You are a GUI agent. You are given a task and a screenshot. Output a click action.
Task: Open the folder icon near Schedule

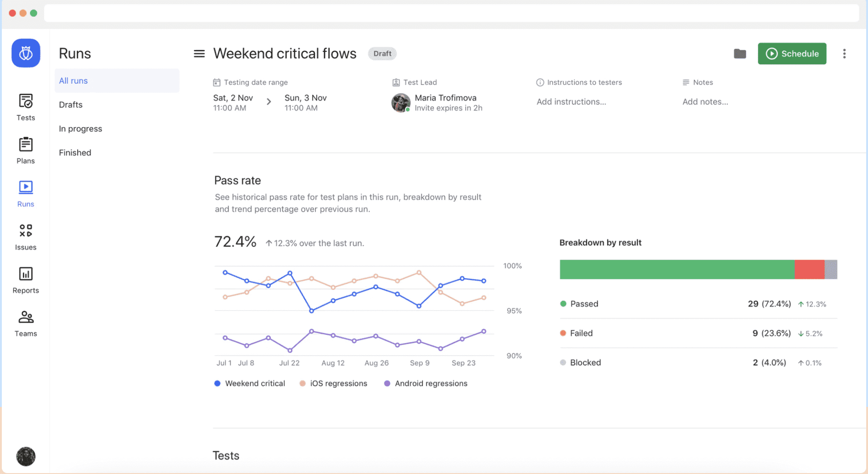pos(740,53)
